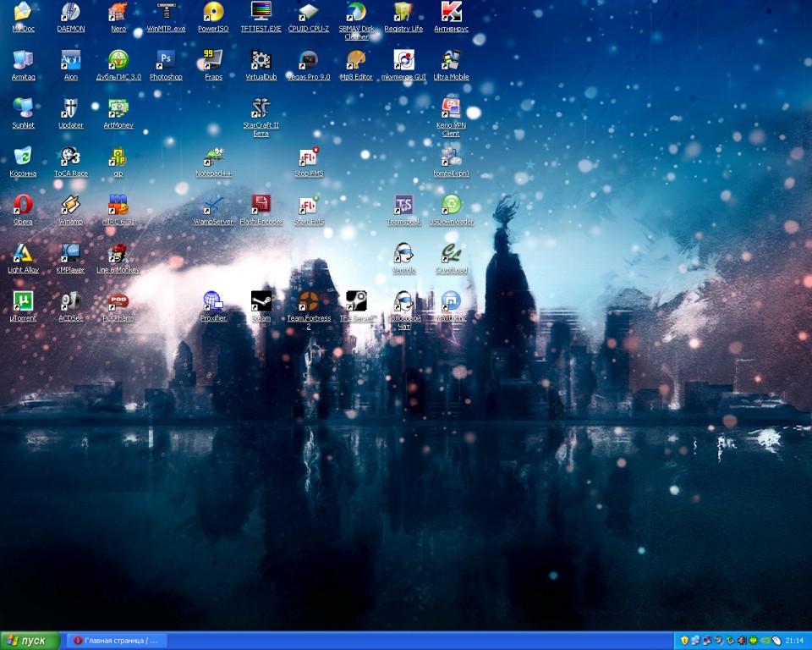This screenshot has height=650, width=812.
Task: Switch to the Opera 'Главная страница' taskbar window
Action: [117, 641]
